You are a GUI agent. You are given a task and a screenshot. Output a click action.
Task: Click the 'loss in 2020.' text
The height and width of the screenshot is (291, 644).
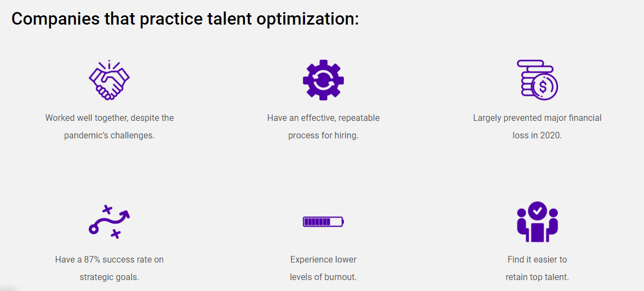click(x=537, y=136)
